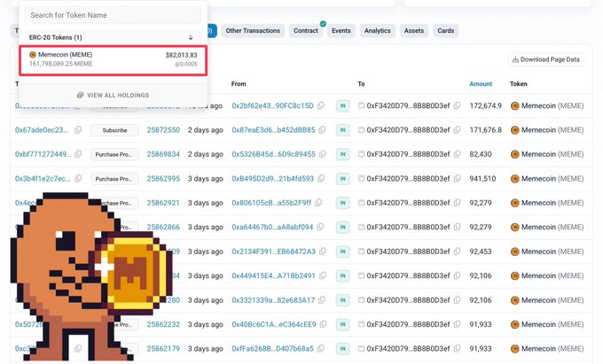Copy the from address 0x806105cB...a55b2F9ff

pyautogui.click(x=318, y=203)
